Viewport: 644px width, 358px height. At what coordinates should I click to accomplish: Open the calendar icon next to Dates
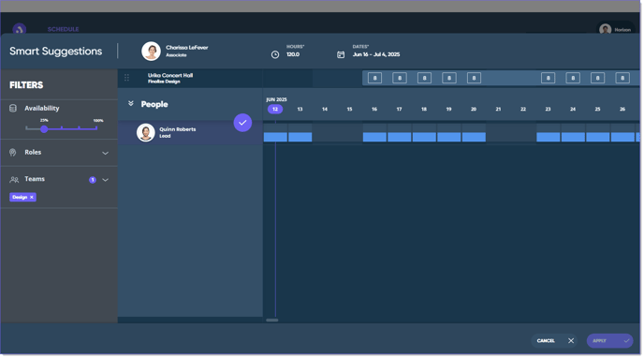341,54
